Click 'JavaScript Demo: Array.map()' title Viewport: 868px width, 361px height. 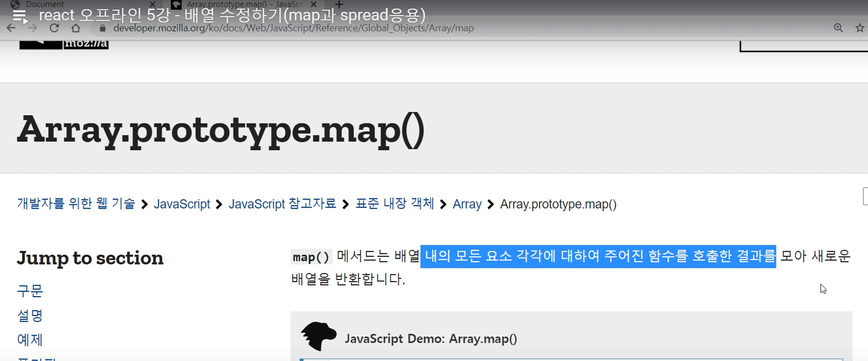[x=431, y=338]
